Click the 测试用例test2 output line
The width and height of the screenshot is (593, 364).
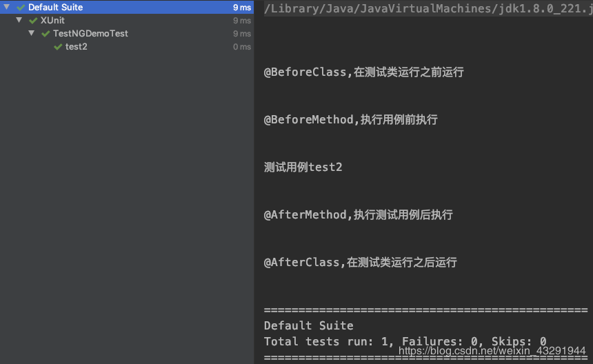click(x=303, y=167)
